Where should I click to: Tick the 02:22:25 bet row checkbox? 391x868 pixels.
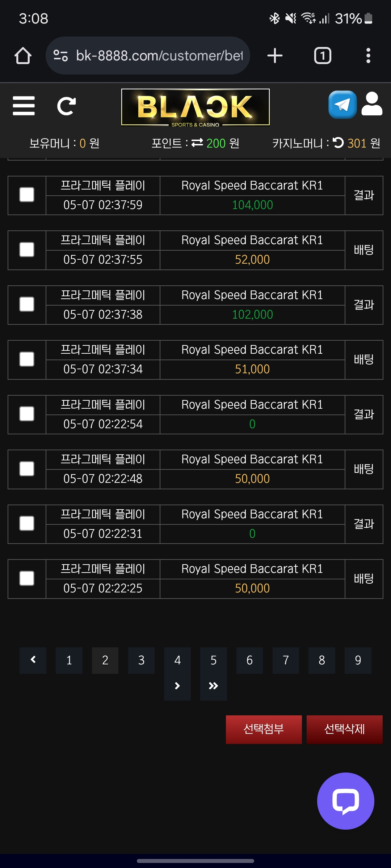point(27,579)
